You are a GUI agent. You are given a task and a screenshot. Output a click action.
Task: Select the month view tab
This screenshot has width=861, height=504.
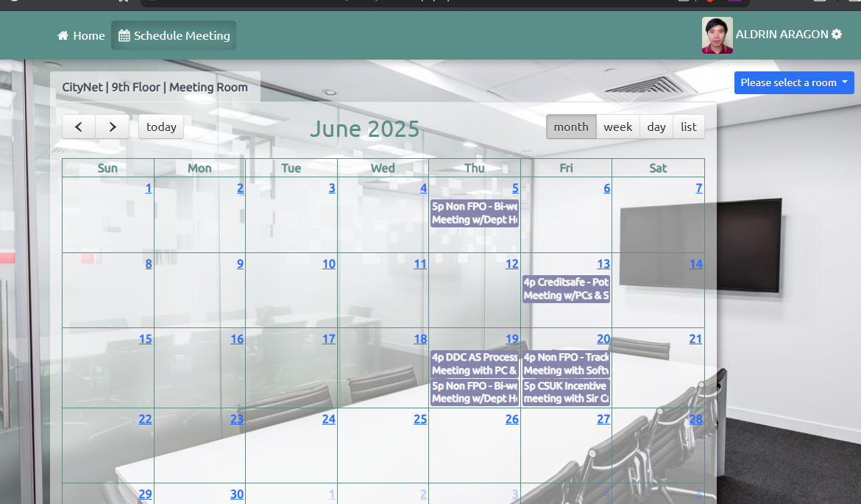click(571, 127)
